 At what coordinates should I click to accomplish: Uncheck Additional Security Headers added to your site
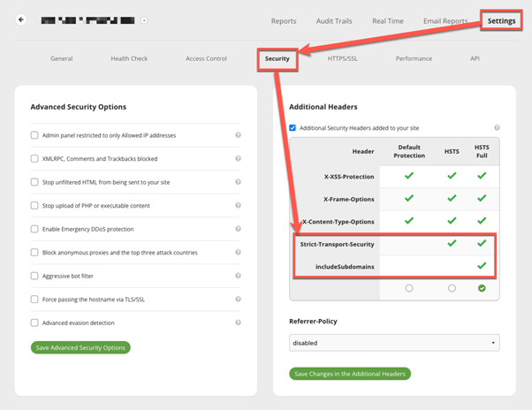click(x=293, y=128)
